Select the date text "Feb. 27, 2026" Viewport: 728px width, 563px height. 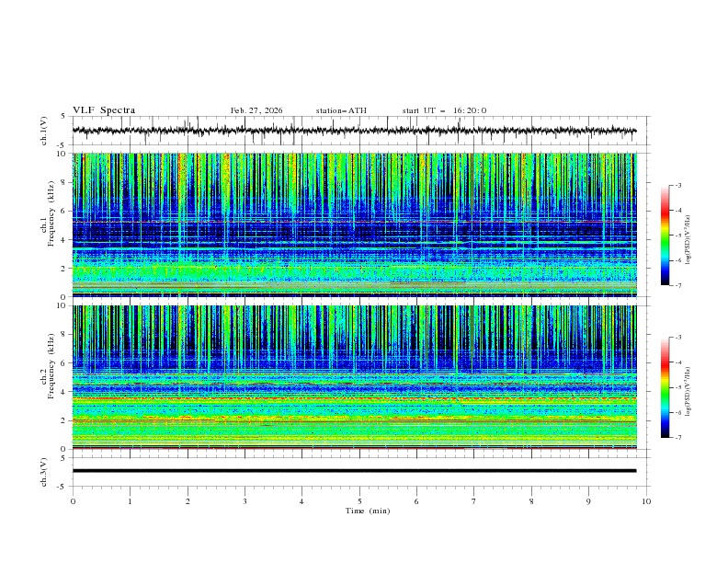pos(256,110)
